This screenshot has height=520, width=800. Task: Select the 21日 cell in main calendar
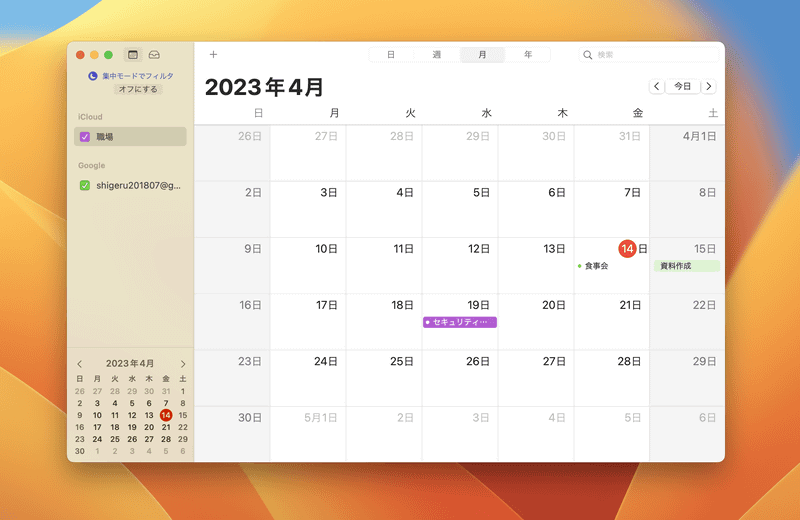612,321
